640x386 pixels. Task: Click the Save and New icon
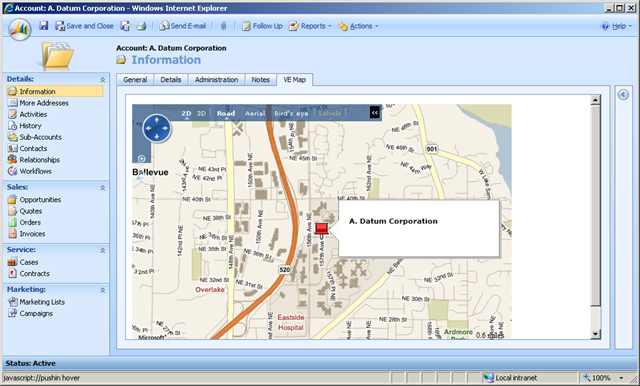pyautogui.click(x=125, y=26)
